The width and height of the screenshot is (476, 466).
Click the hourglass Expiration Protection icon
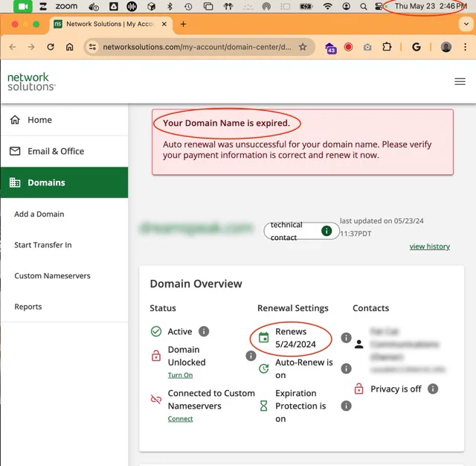pyautogui.click(x=263, y=406)
